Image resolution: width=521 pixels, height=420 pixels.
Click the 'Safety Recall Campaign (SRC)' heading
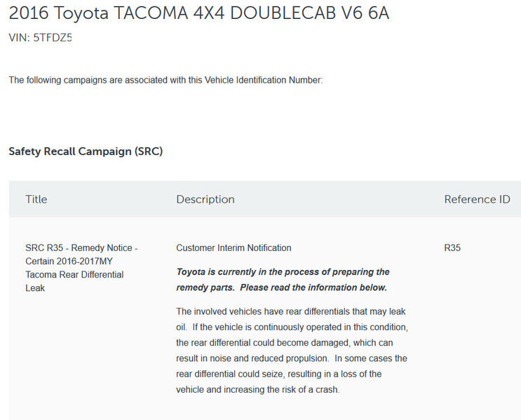click(x=86, y=151)
